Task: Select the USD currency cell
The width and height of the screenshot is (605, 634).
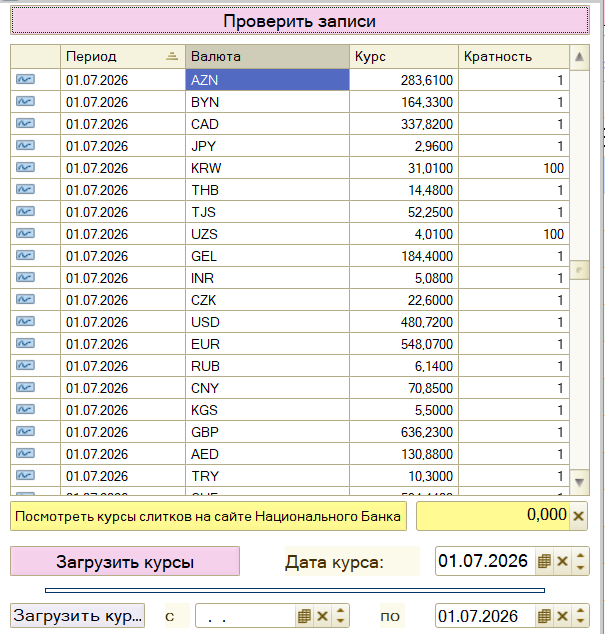Action: (x=267, y=322)
